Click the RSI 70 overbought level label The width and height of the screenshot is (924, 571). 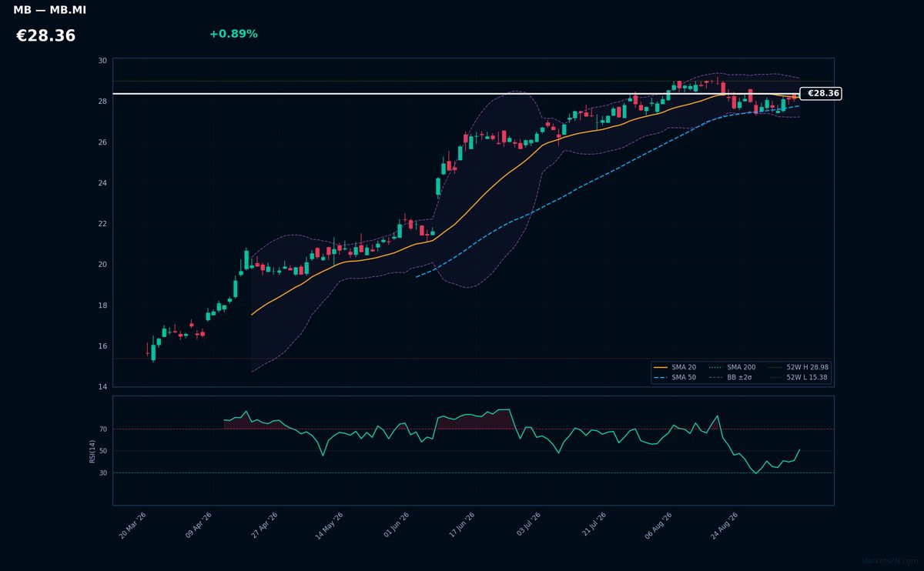(x=103, y=429)
